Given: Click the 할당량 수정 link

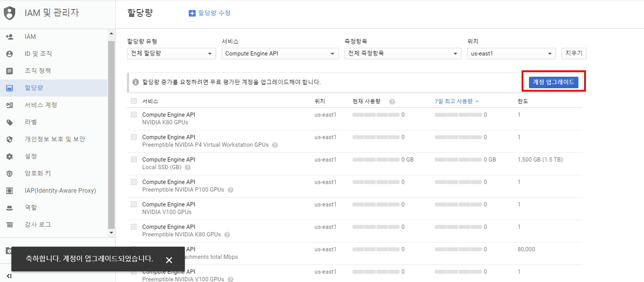Looking at the screenshot, I should [214, 13].
